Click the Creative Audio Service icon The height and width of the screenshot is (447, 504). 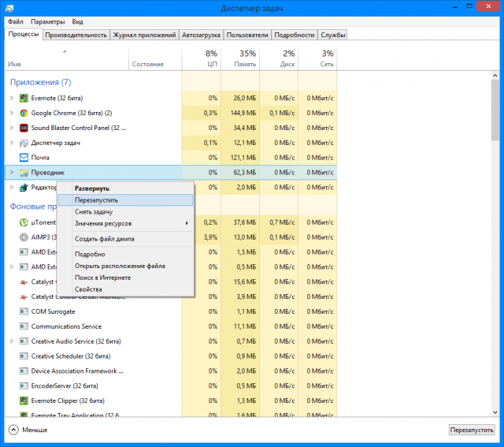coord(24,341)
